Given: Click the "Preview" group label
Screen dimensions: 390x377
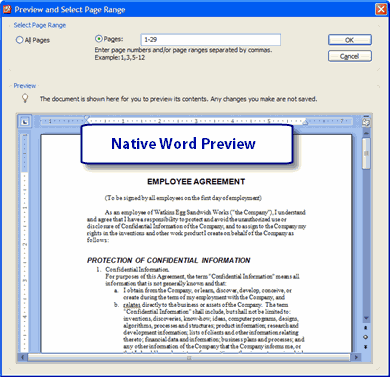Looking at the screenshot, I should pyautogui.click(x=25, y=86).
